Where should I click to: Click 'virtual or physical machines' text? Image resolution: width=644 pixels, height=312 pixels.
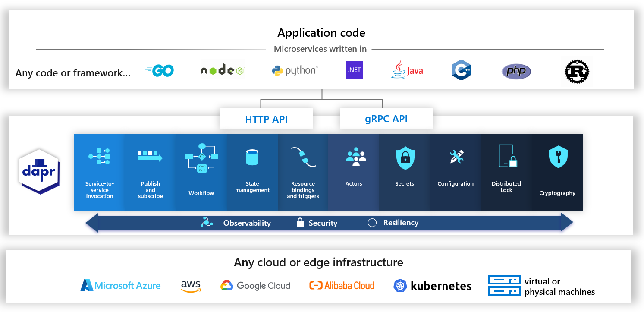coord(559,287)
